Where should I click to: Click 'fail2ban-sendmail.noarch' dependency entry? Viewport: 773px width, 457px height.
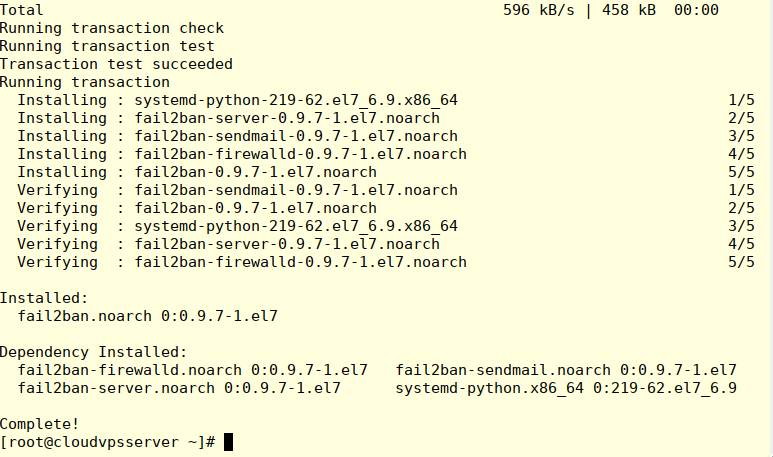click(566, 370)
